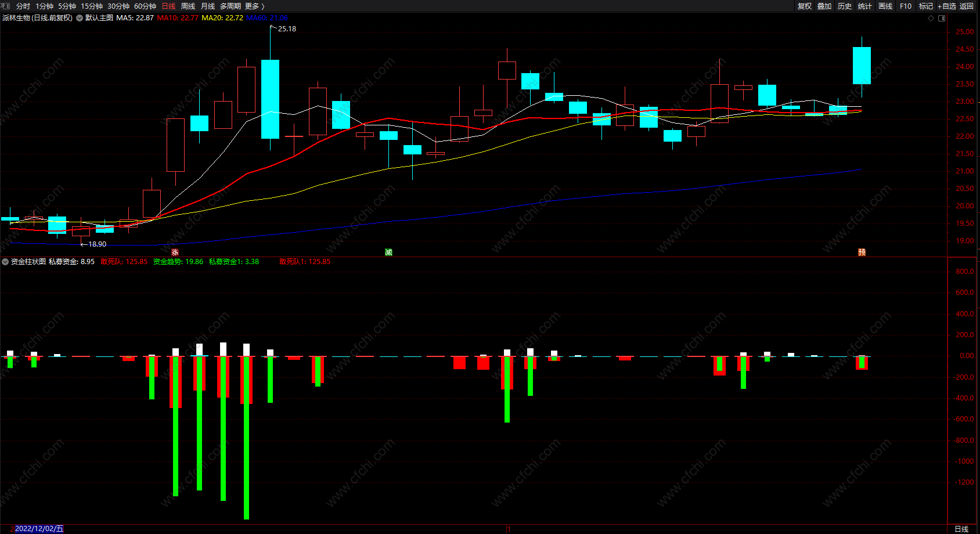This screenshot has height=534, width=980.
Task: Select the 30分钟 period tab
Action: 118,6
